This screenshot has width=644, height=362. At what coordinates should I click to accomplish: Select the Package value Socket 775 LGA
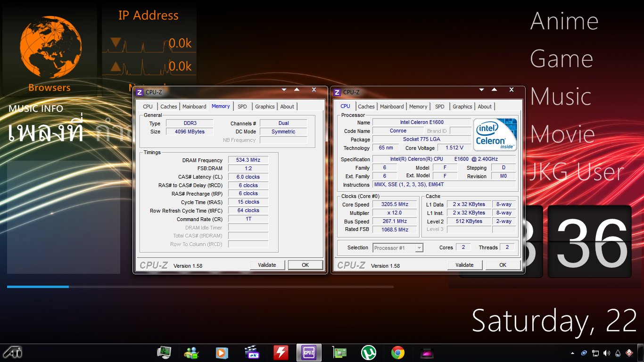tap(422, 140)
